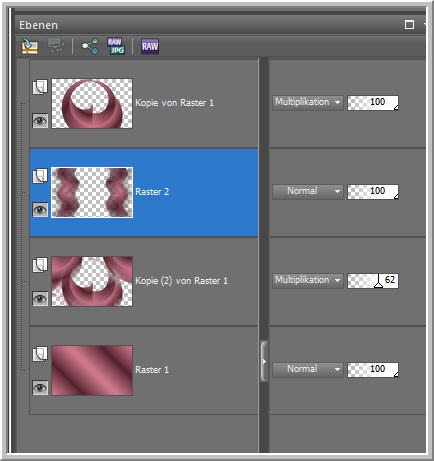Toggle visibility of Raster 2 layer
Screen dimensions: 434x461
click(40, 210)
